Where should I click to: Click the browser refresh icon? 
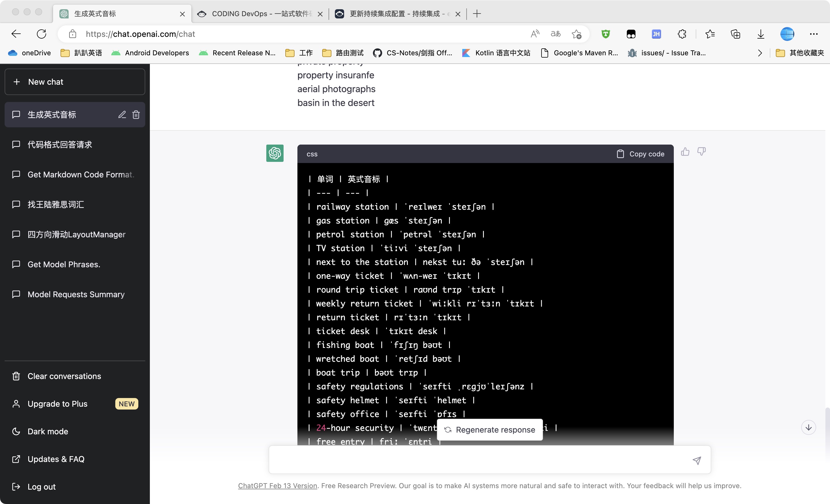[x=41, y=34]
